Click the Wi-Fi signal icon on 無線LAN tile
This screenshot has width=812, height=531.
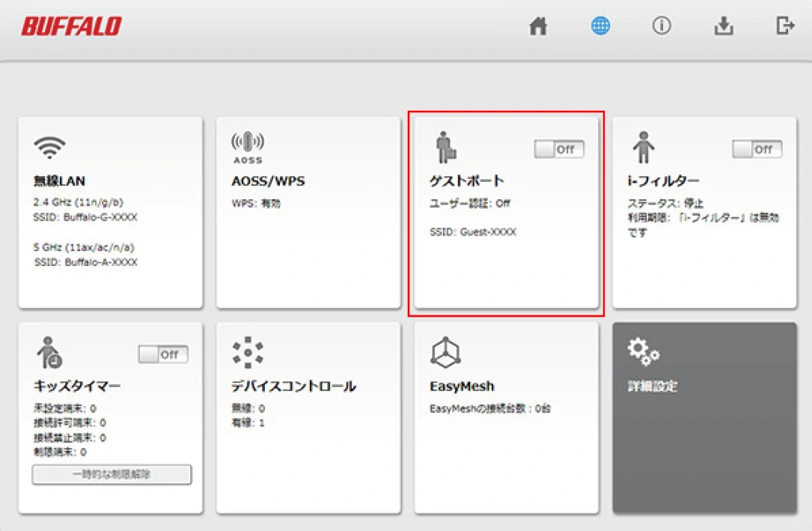[49, 147]
